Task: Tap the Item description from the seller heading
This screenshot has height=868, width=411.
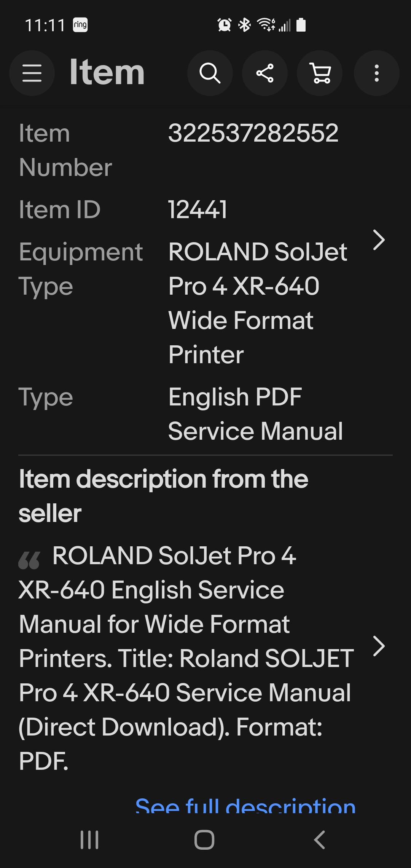Action: point(163,496)
